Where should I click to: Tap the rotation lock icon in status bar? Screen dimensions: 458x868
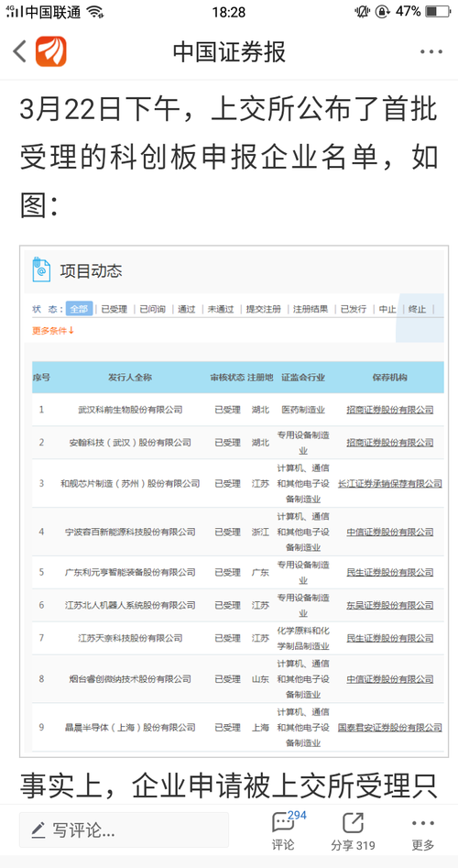tap(383, 11)
